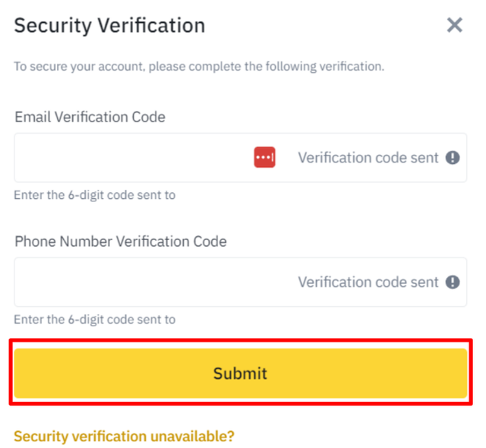Click 'Verification code sent' in email field
Screen dimensions: 486x448
click(x=368, y=158)
